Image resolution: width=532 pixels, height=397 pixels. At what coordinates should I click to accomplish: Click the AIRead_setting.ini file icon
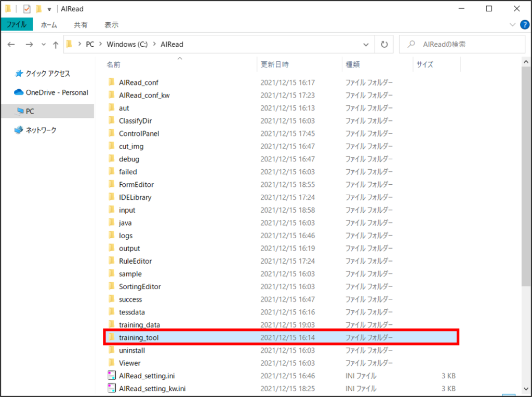pos(111,375)
